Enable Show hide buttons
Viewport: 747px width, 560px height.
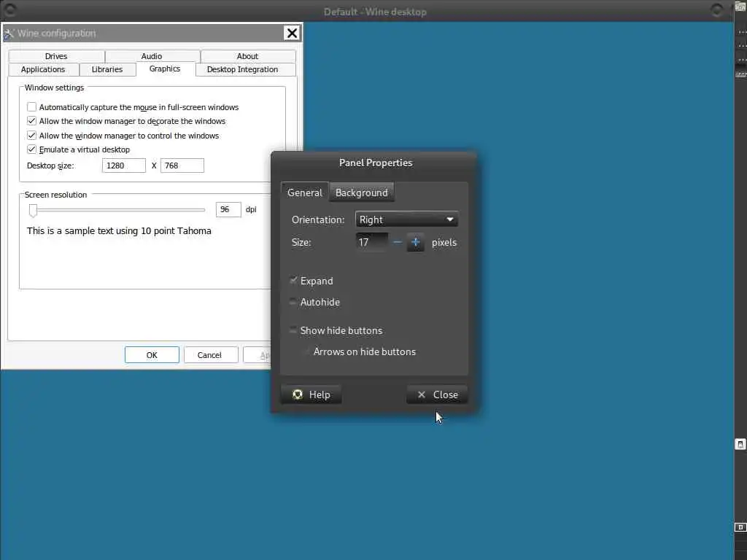[293, 330]
